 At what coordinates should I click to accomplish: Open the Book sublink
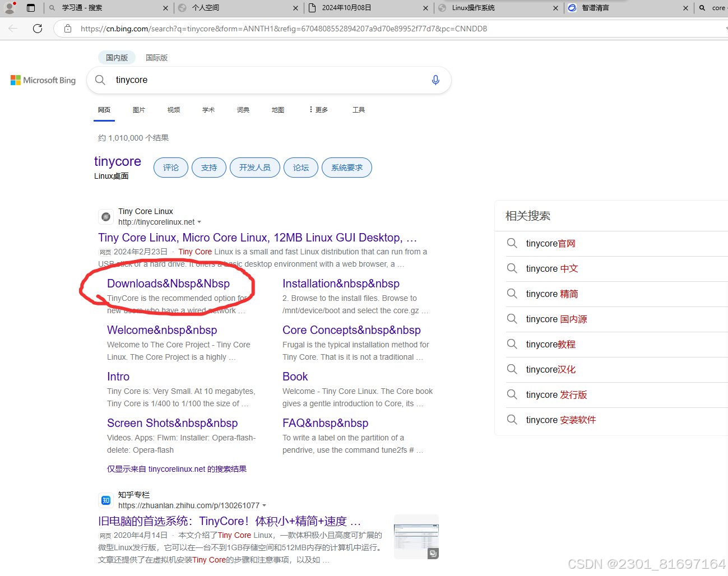pyautogui.click(x=295, y=377)
